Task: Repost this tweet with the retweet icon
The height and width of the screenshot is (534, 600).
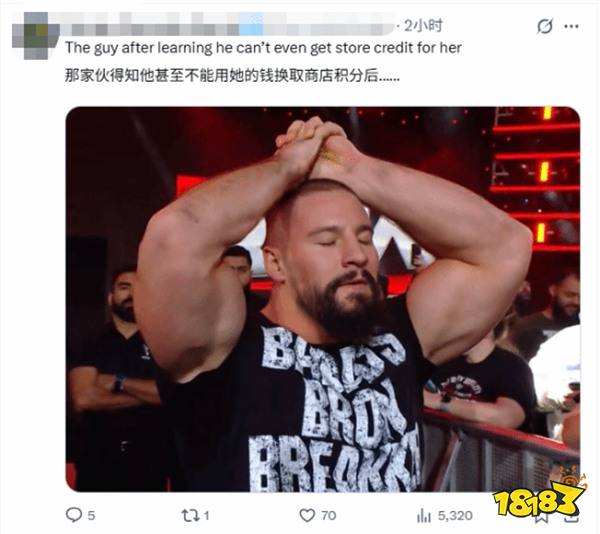Action: coord(190,515)
